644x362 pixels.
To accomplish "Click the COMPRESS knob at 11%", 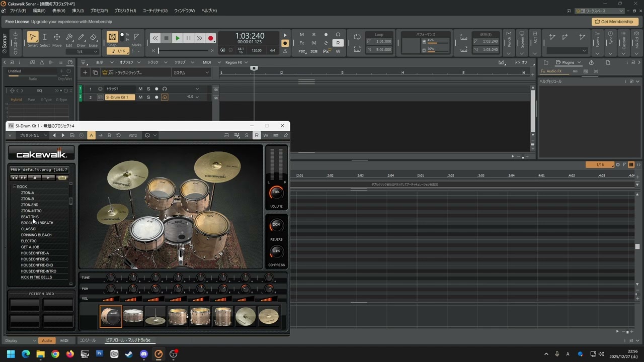I will [276, 251].
